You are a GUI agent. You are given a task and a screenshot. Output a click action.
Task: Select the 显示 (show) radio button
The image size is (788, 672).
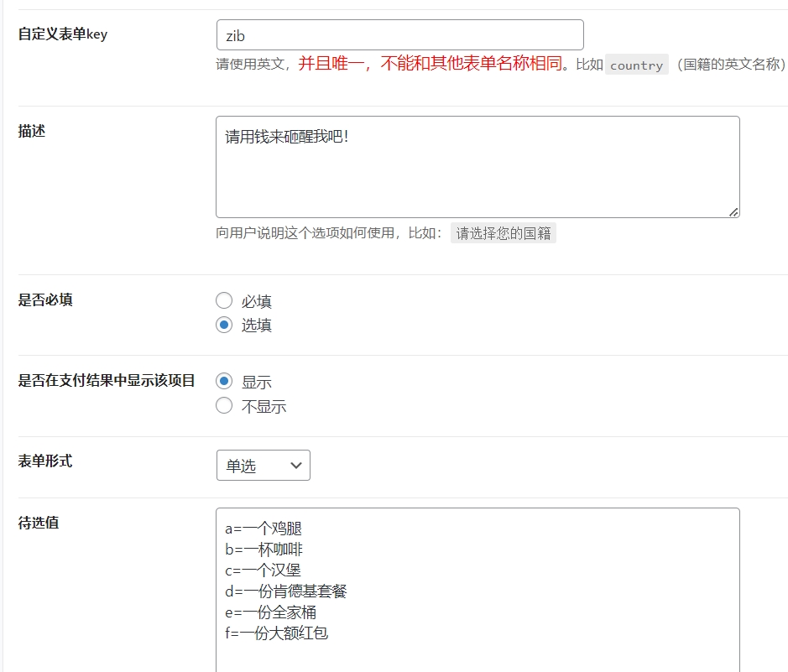(x=224, y=380)
